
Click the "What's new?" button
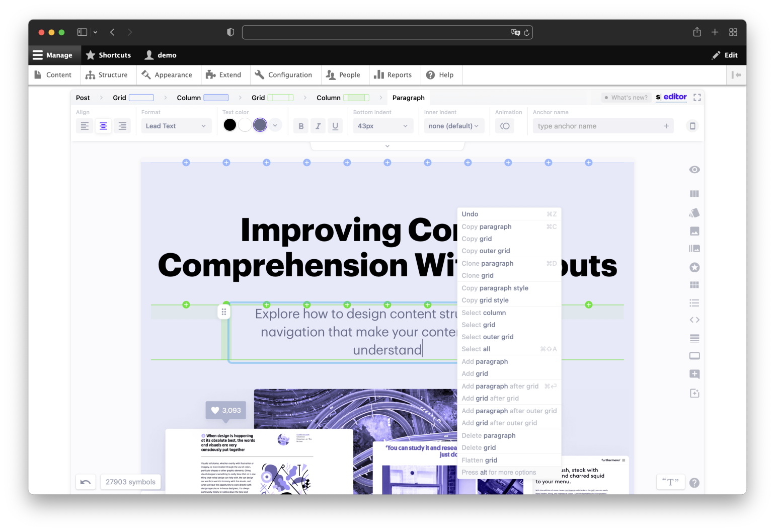click(626, 97)
